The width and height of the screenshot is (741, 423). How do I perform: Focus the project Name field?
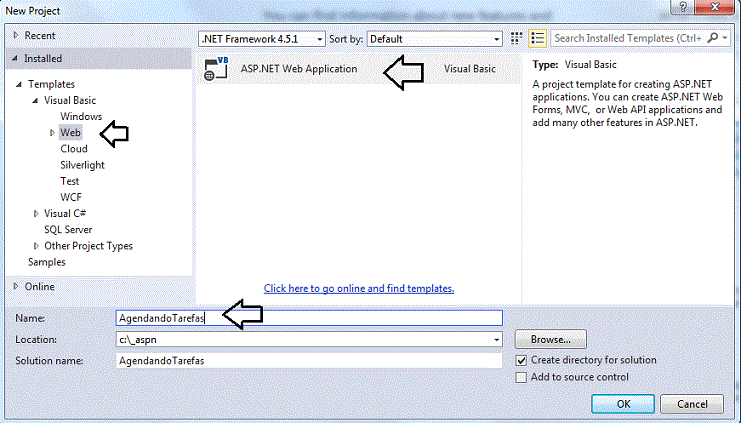point(309,318)
